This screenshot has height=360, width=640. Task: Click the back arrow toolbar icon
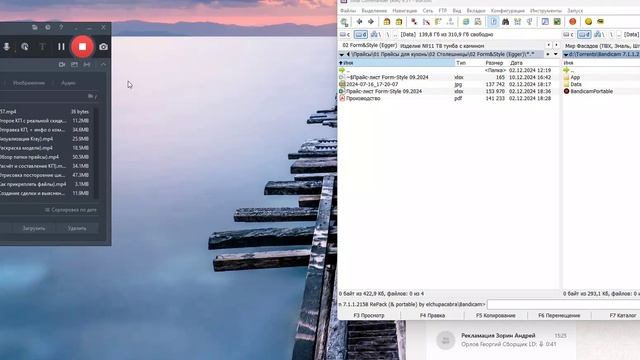pyautogui.click(x=359, y=22)
